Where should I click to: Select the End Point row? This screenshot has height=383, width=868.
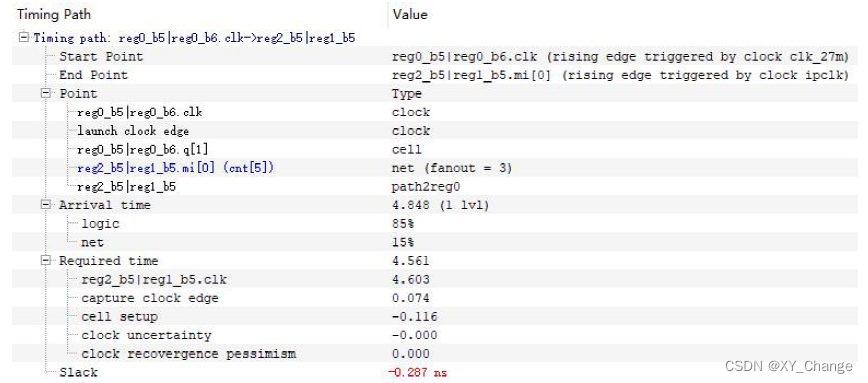(435, 75)
